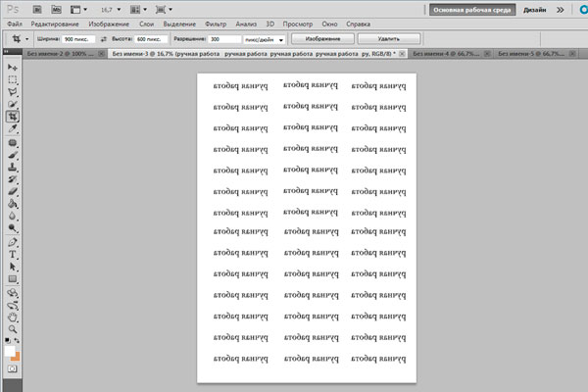Select the Crop tool in toolbox
The height and width of the screenshot is (392, 588).
coord(13,117)
